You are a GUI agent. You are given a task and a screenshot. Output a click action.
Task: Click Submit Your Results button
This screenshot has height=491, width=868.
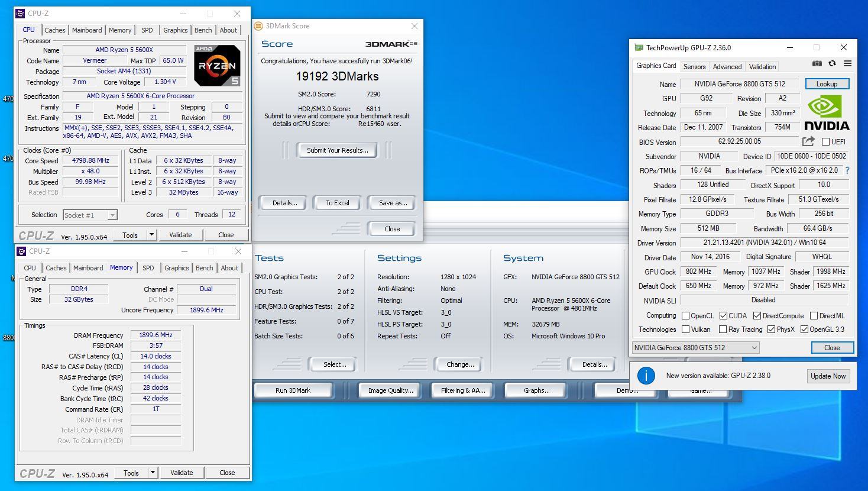337,150
